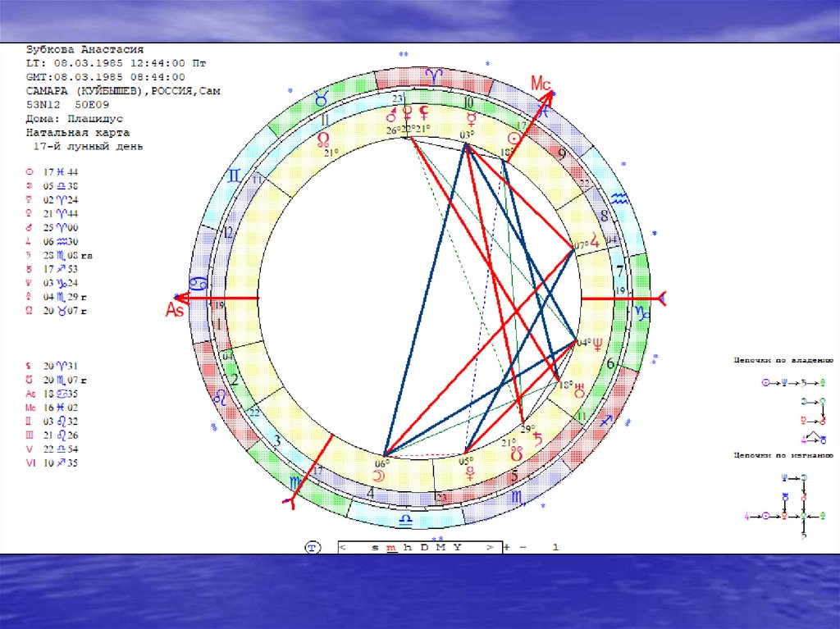Image resolution: width=840 pixels, height=629 pixels.
Task: Click the Moon symbol at 06° in chart
Action: [x=379, y=475]
